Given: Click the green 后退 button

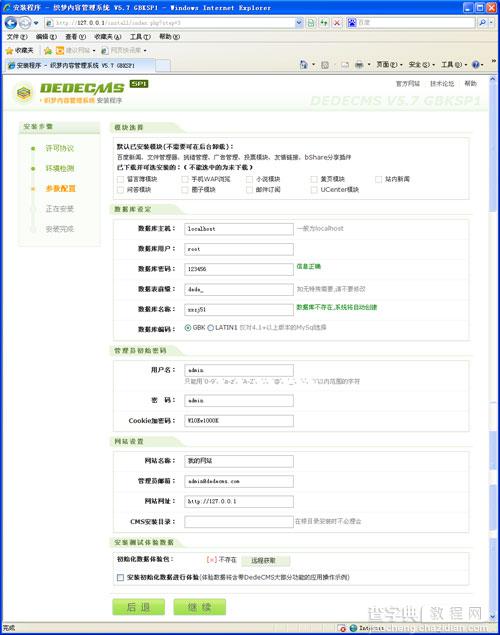Looking at the screenshot, I should [x=138, y=607].
